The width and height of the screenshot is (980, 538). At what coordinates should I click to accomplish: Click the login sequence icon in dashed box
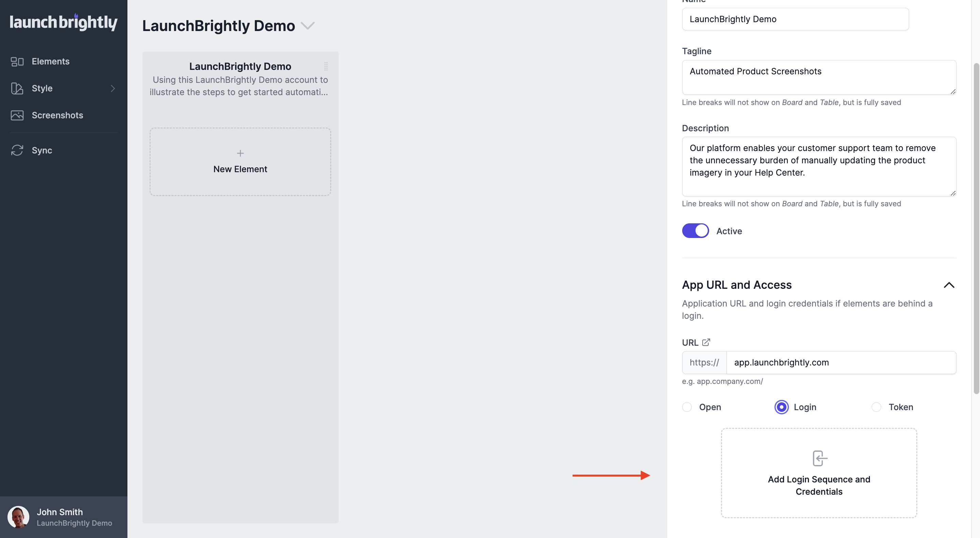(818, 458)
